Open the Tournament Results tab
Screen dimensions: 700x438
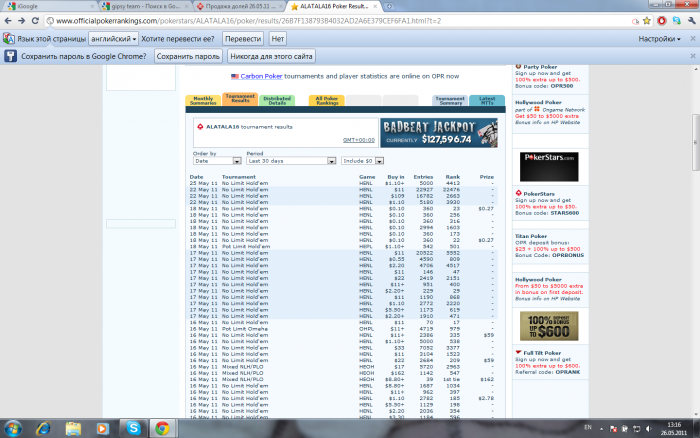tap(240, 99)
